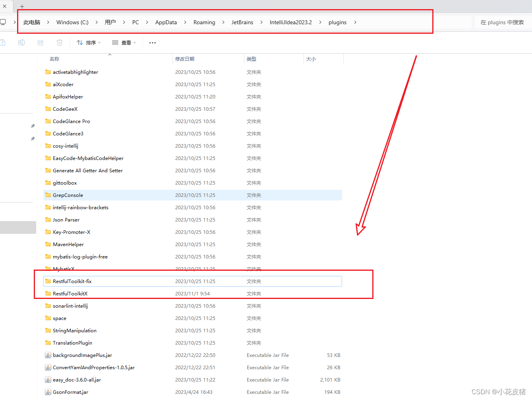Screen dimensions: 532x399
Task: Select the CodeGeeX folder icon
Action: (x=48, y=109)
